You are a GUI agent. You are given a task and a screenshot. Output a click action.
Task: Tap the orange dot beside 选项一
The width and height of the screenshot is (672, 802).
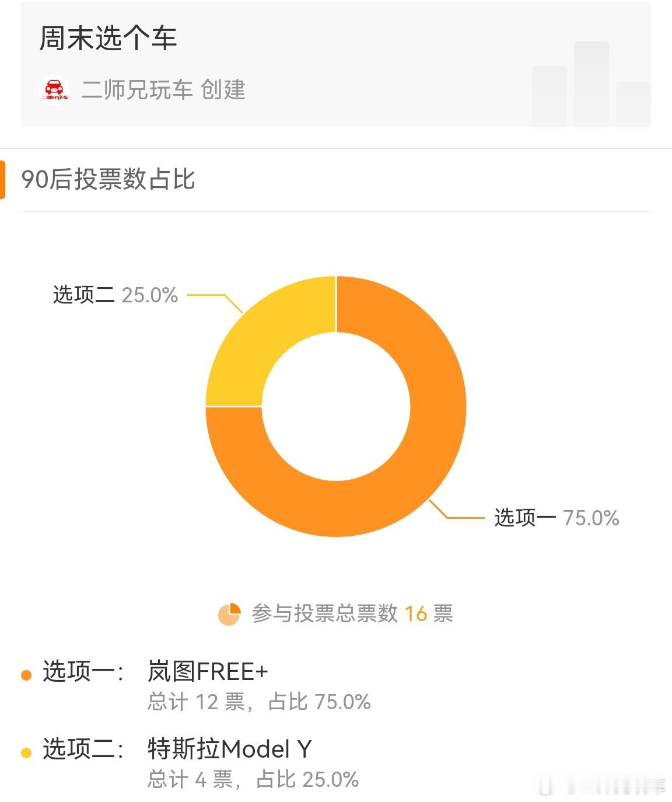[26, 675]
